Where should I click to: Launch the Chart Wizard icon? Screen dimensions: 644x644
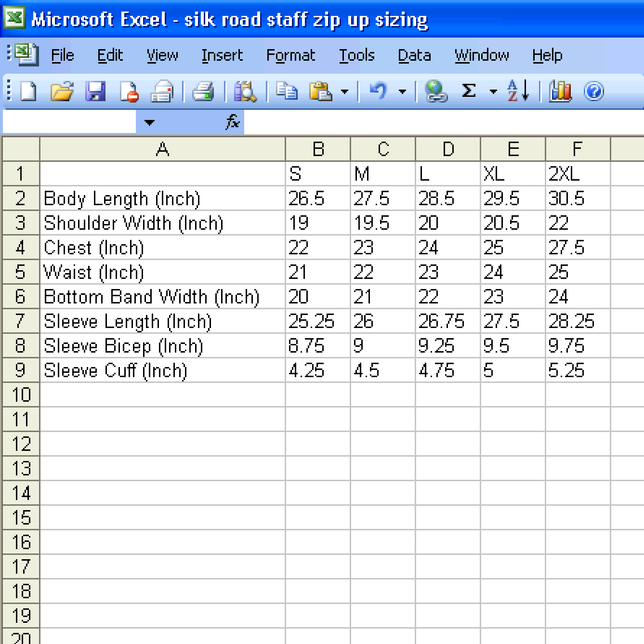pyautogui.click(x=560, y=91)
